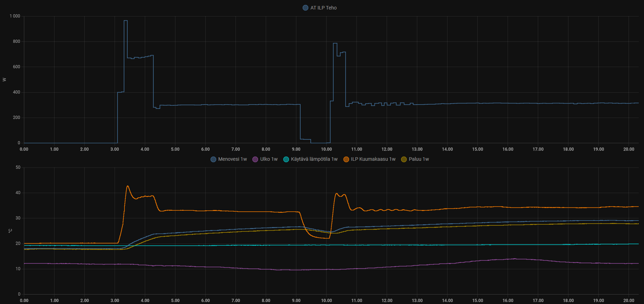
Task: Toggle Käytävä lämpötila 1w legend label
Action: tap(314, 159)
